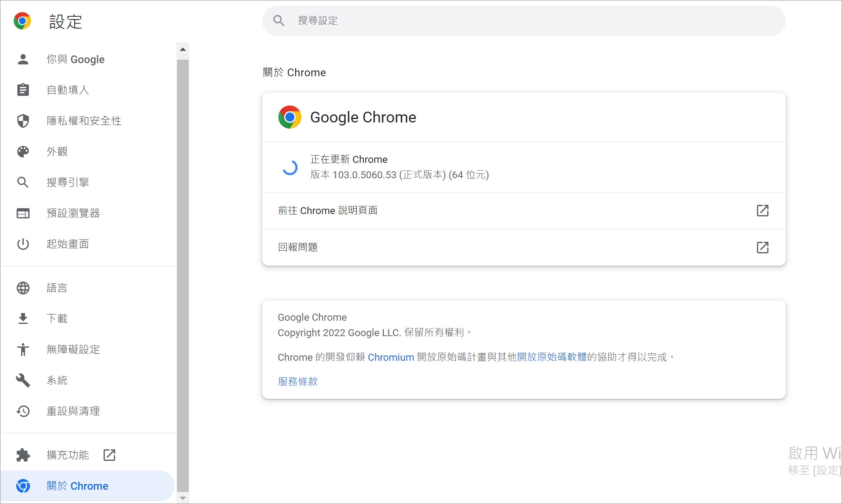Click the download icon for 下載

point(23,319)
